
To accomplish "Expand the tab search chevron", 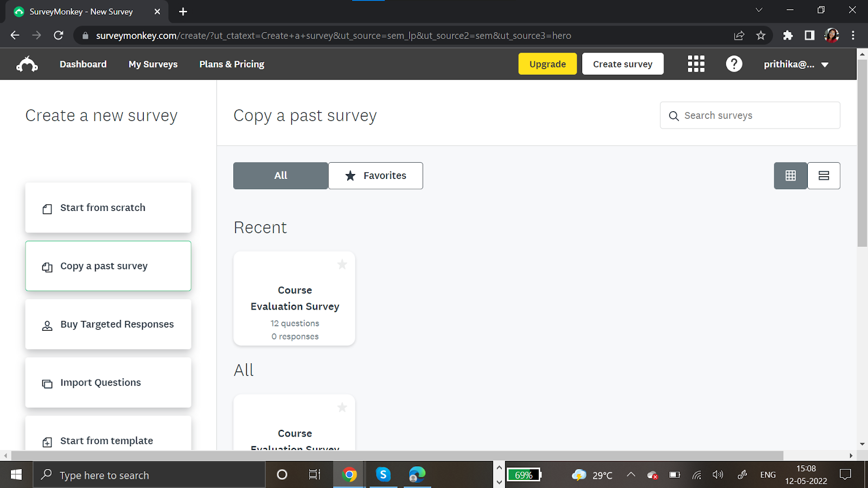I will point(759,10).
